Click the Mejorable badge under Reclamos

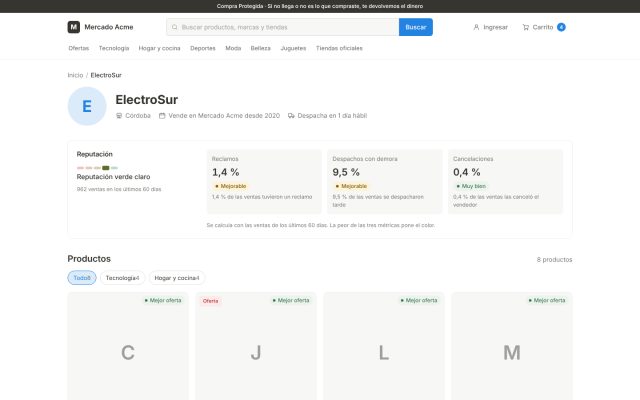(x=231, y=186)
